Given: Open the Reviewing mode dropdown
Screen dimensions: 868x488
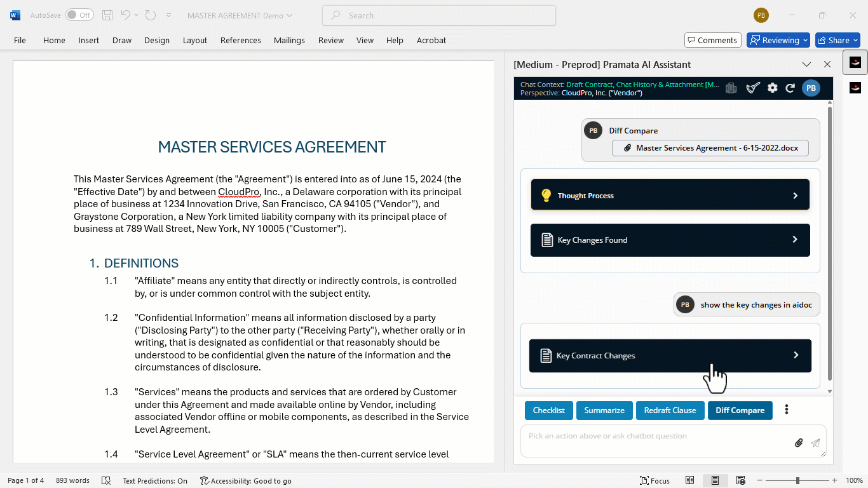Looking at the screenshot, I should click(x=778, y=40).
